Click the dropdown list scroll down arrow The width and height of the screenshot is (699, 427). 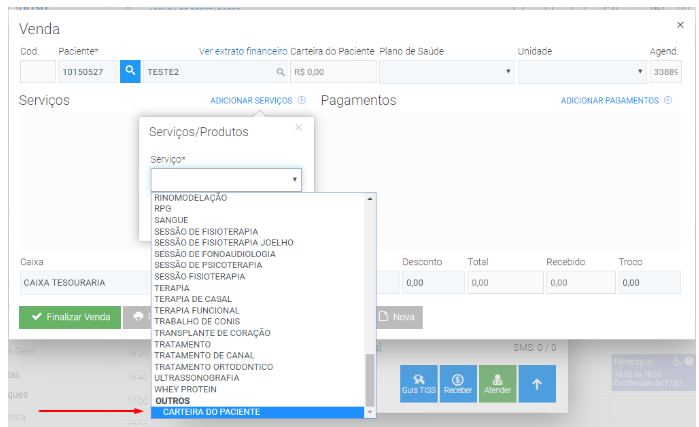coord(370,413)
